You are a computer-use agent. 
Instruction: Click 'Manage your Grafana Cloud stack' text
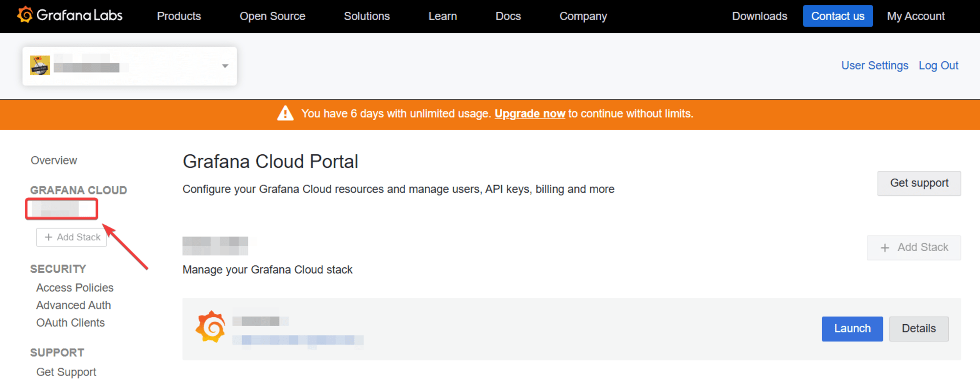click(x=268, y=270)
